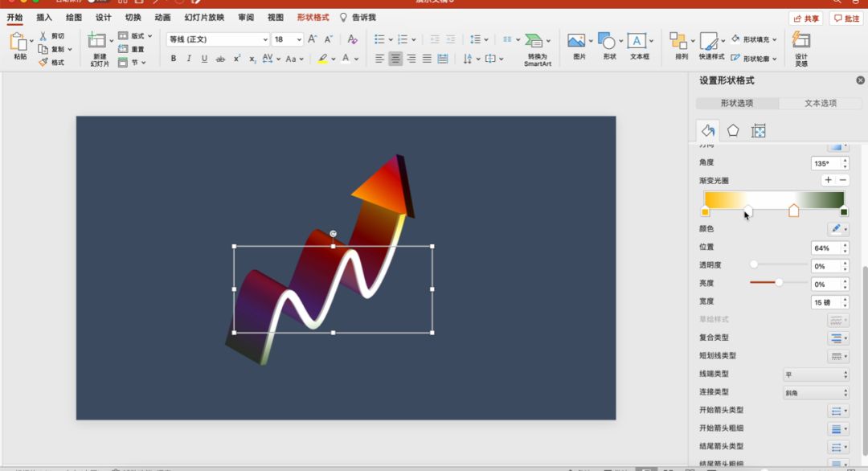Toggle bold formatting
Screen dimensions: 868x471
pyautogui.click(x=174, y=59)
